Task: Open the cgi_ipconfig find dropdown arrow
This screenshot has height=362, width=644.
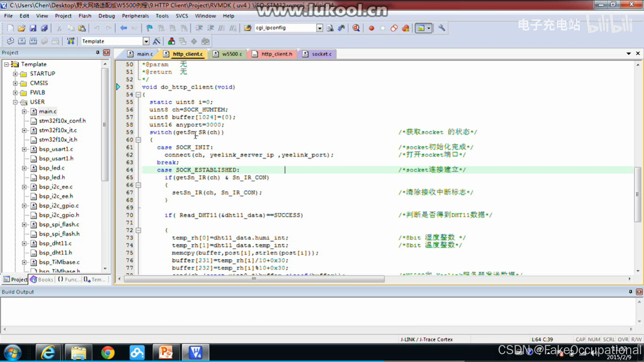Action: 319,28
